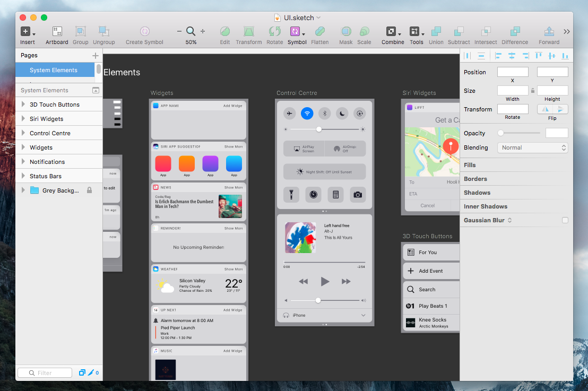This screenshot has height=391, width=588.
Task: Click the Opacity slider handle
Action: coord(500,133)
